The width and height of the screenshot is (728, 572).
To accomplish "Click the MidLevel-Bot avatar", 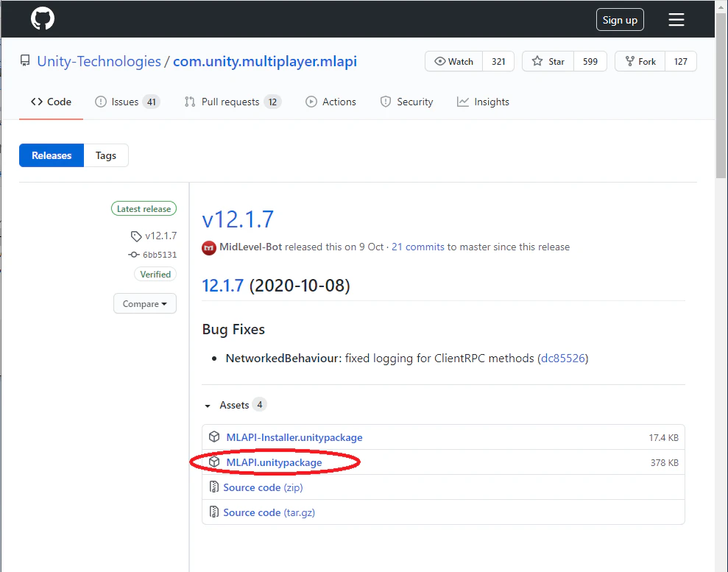I will pyautogui.click(x=209, y=248).
